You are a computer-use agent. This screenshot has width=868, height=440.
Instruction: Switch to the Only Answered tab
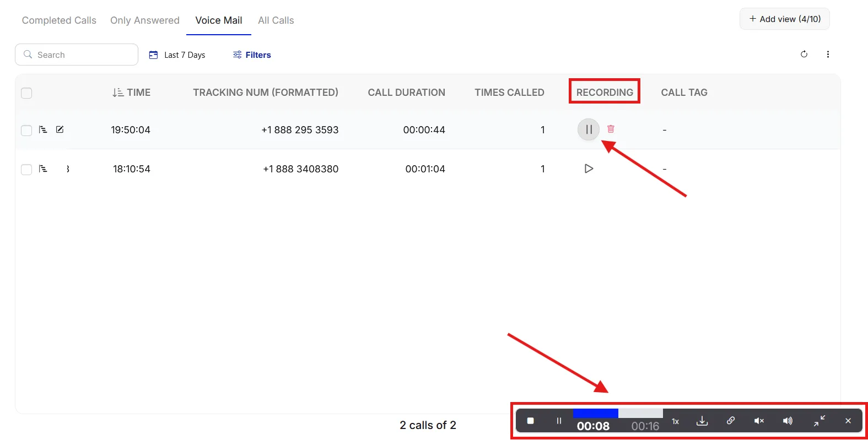click(x=145, y=20)
